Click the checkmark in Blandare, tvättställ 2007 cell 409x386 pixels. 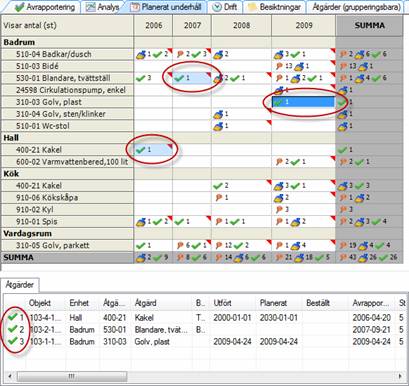coord(179,78)
